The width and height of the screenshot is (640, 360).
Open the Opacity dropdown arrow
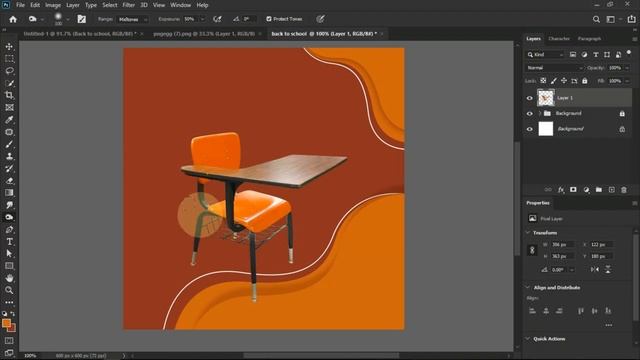627,68
